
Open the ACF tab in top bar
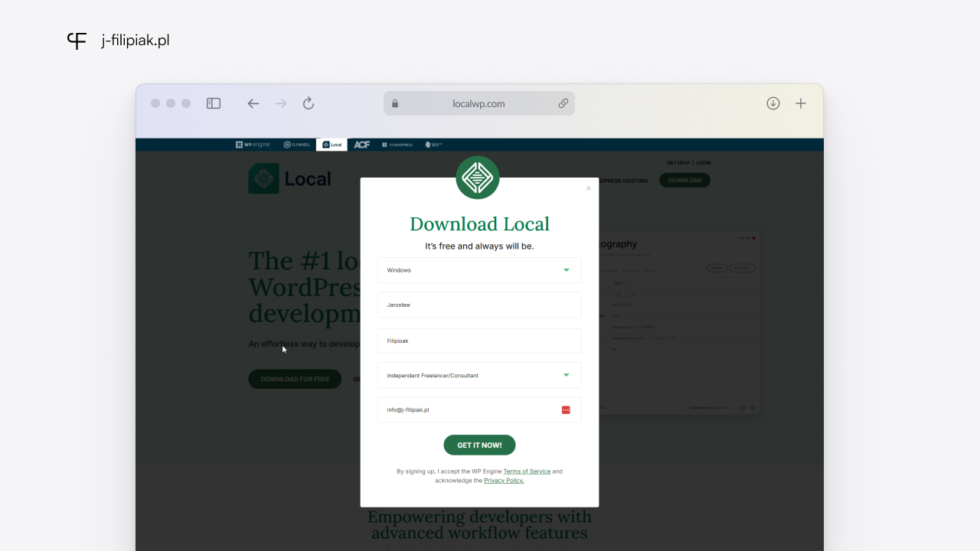362,145
